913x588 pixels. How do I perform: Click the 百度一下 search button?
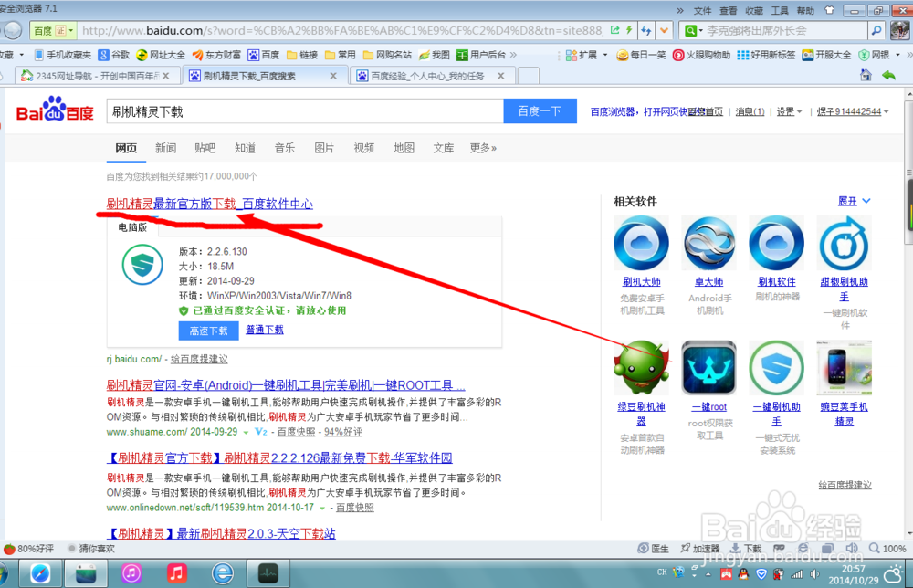pyautogui.click(x=540, y=111)
